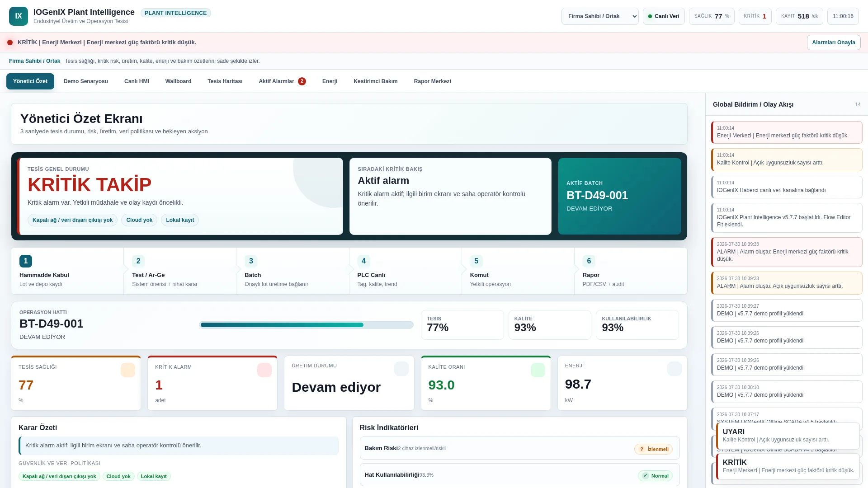Click the Firma Sahibi / Ortak breadcrumb link

(x=34, y=61)
